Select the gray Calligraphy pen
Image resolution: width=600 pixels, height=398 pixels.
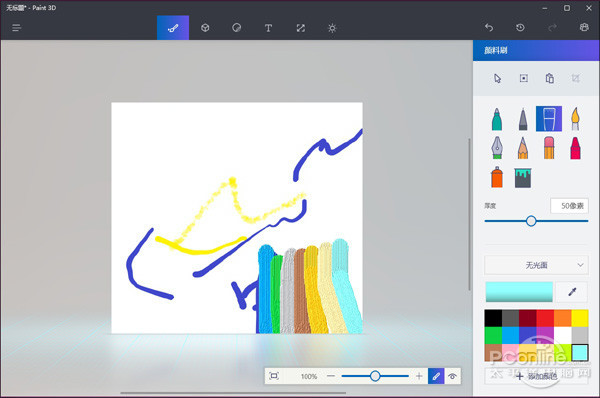[x=523, y=119]
